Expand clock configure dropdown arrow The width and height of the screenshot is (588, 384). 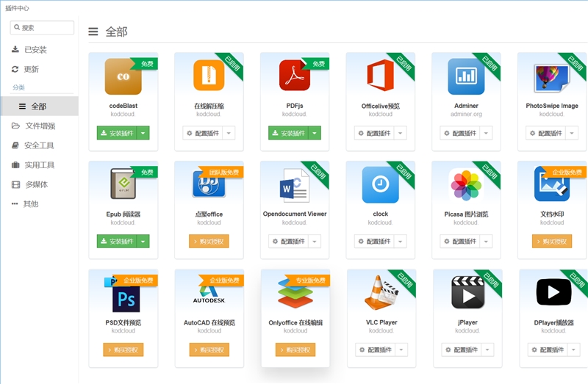tap(400, 242)
